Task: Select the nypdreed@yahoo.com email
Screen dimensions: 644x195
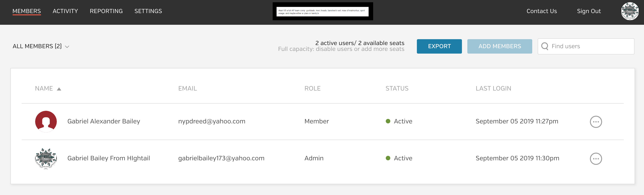Action: [212, 121]
